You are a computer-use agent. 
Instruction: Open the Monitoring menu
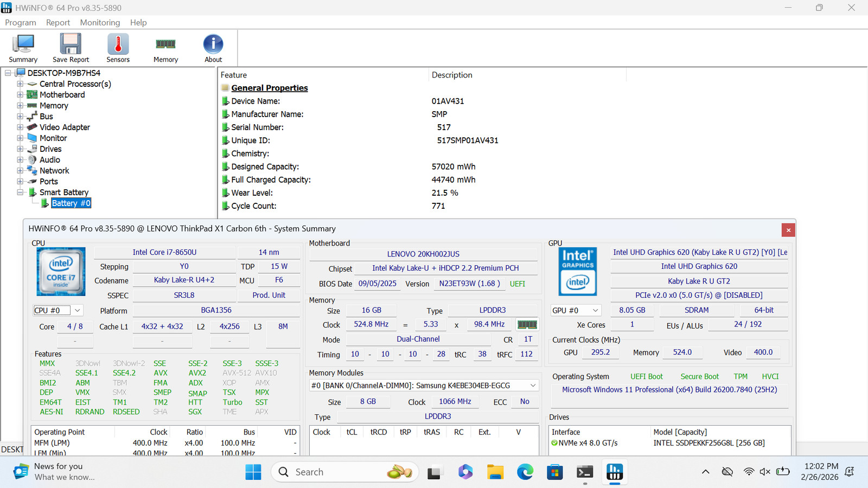tap(100, 22)
